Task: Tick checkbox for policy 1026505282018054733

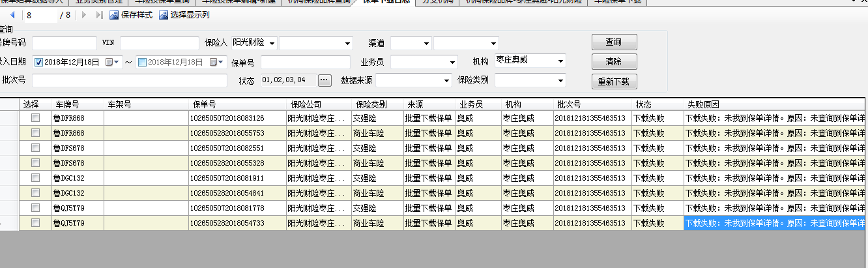Action: [36, 223]
